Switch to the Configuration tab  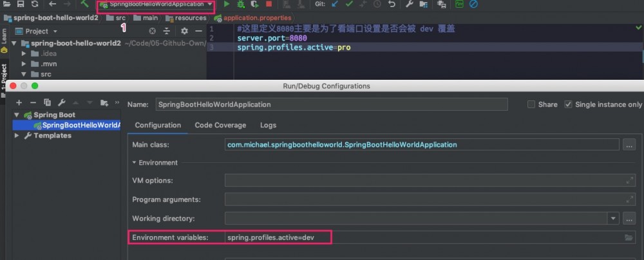click(x=158, y=125)
